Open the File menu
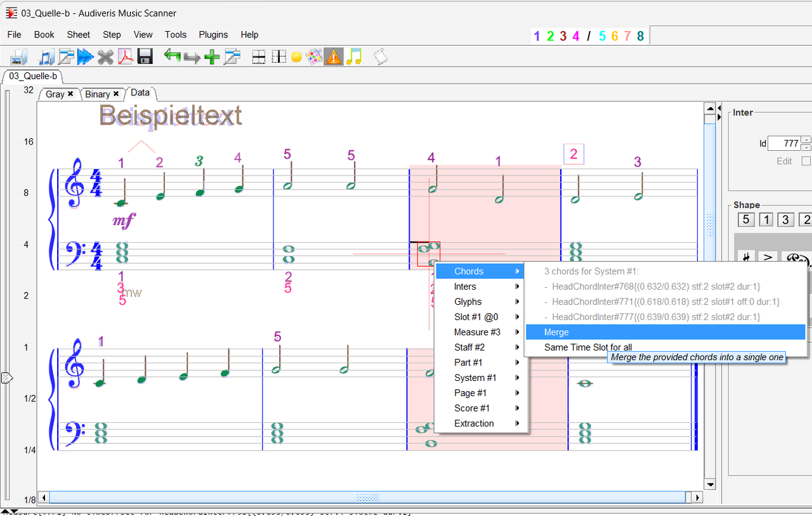 [x=14, y=35]
